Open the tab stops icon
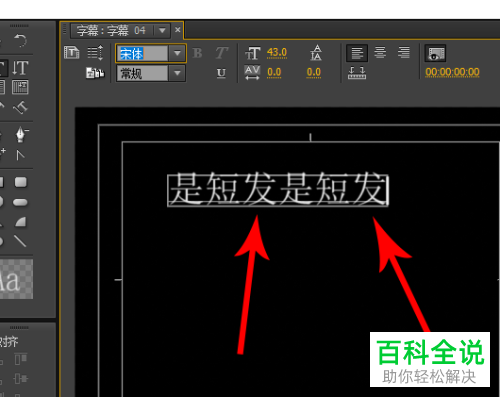 point(357,73)
